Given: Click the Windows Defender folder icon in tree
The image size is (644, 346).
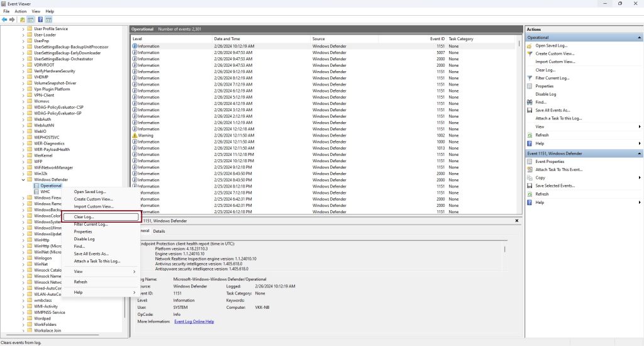Looking at the screenshot, I should click(x=30, y=179).
